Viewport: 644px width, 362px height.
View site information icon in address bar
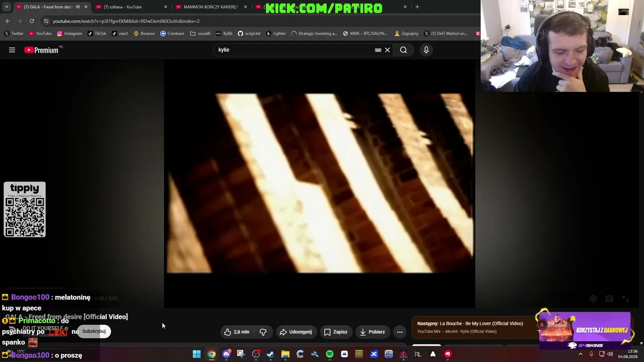(46, 21)
